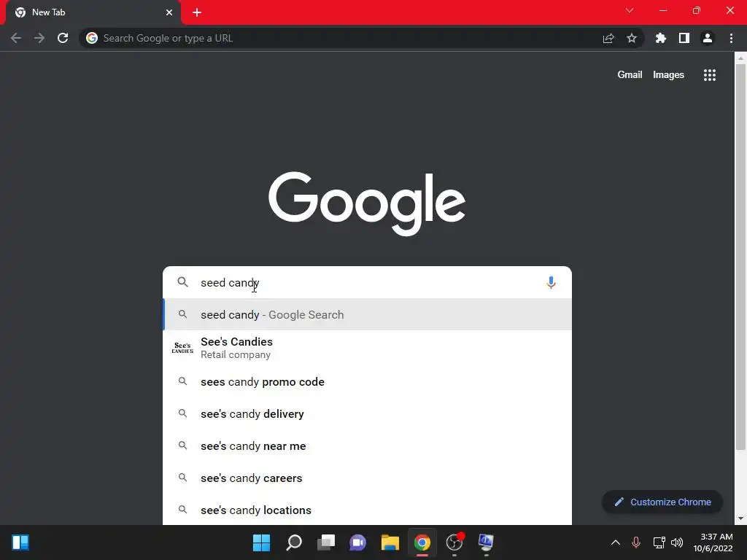747x560 pixels.
Task: Click the Google icon in the address bar
Action: [x=92, y=38]
